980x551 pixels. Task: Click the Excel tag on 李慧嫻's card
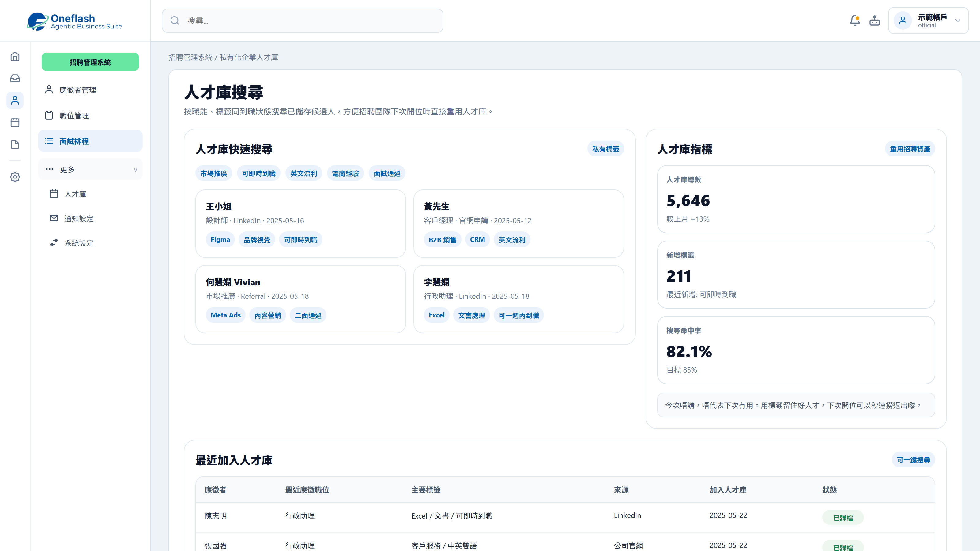tap(436, 315)
